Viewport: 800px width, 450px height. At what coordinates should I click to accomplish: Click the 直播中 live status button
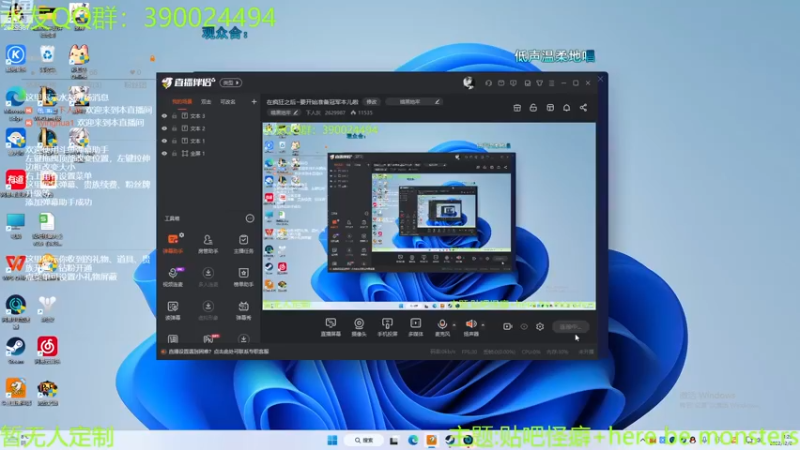pyautogui.click(x=570, y=327)
